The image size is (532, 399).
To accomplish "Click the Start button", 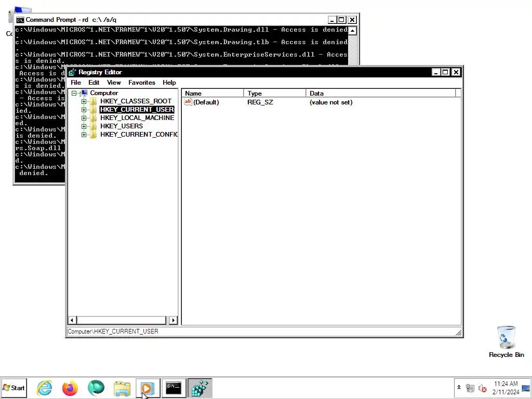I will point(14,388).
